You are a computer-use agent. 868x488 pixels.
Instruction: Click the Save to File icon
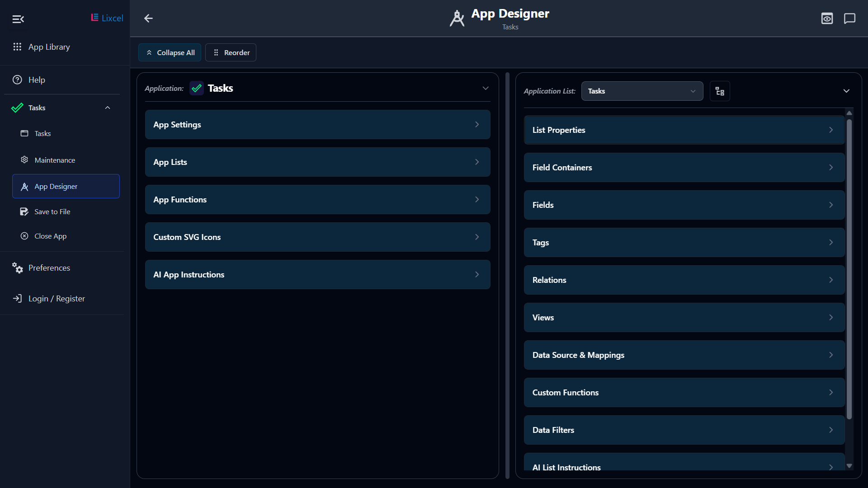(24, 211)
